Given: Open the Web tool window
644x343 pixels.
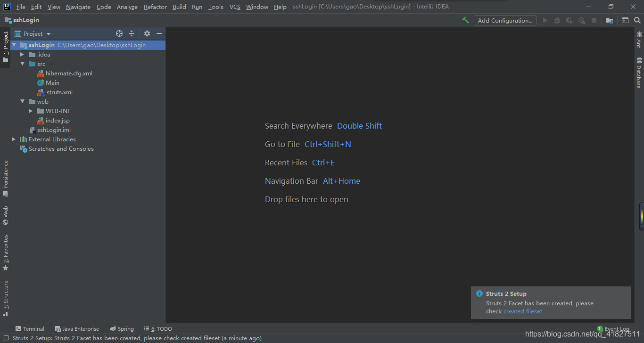Looking at the screenshot, I should (5, 215).
